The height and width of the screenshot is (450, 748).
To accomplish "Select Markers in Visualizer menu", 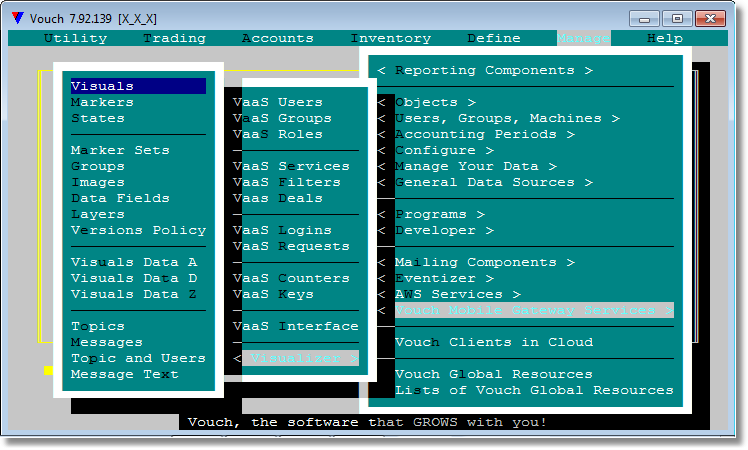I will coord(102,102).
